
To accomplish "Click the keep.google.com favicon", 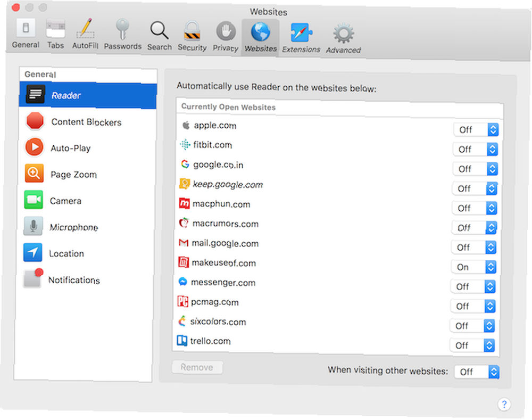I will click(185, 184).
